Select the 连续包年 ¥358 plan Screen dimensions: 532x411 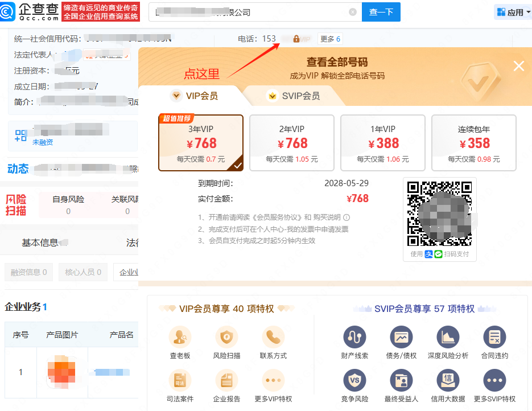(x=473, y=142)
